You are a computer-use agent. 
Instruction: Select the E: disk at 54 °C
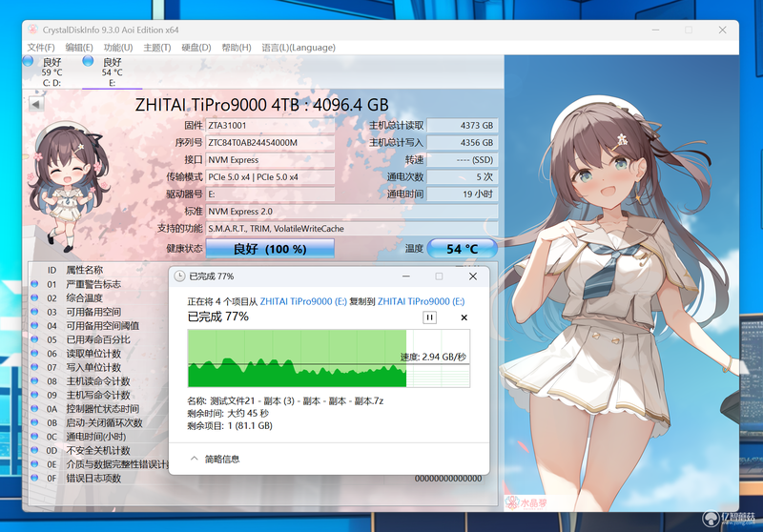(x=112, y=72)
